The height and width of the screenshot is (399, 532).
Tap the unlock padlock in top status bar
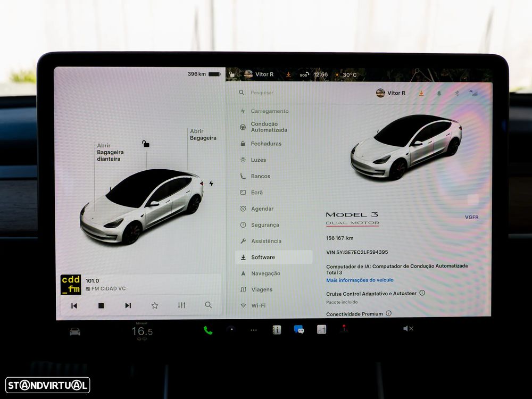click(232, 74)
